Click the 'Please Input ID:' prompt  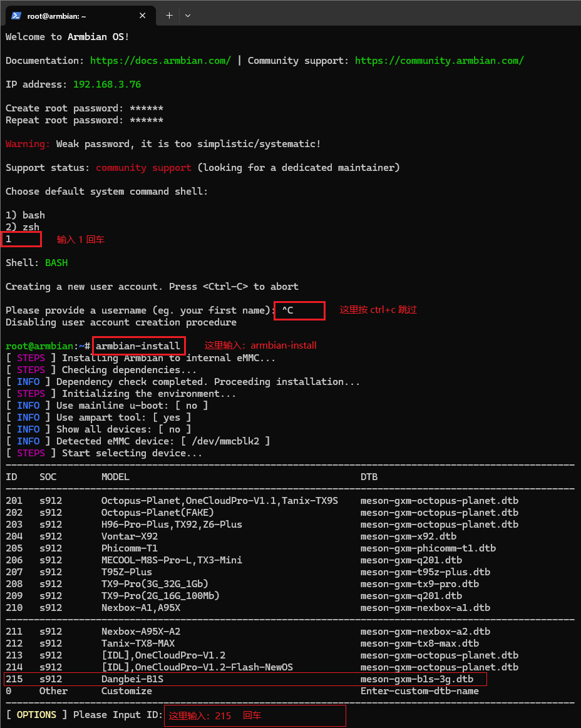[118, 715]
